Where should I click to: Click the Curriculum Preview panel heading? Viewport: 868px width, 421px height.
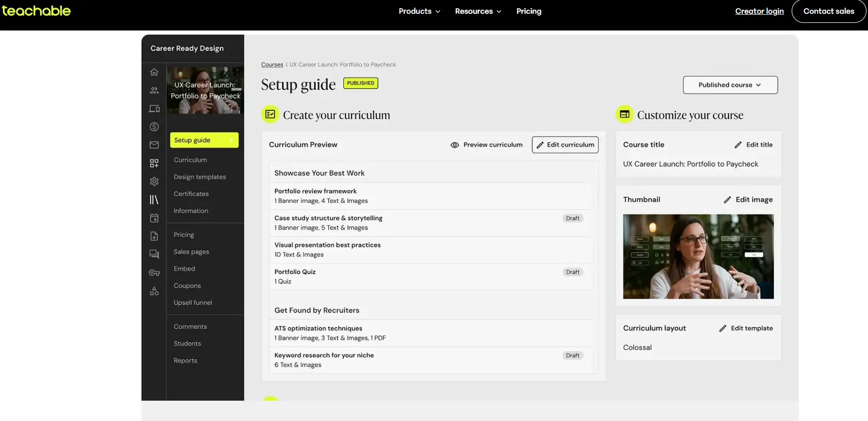303,145
